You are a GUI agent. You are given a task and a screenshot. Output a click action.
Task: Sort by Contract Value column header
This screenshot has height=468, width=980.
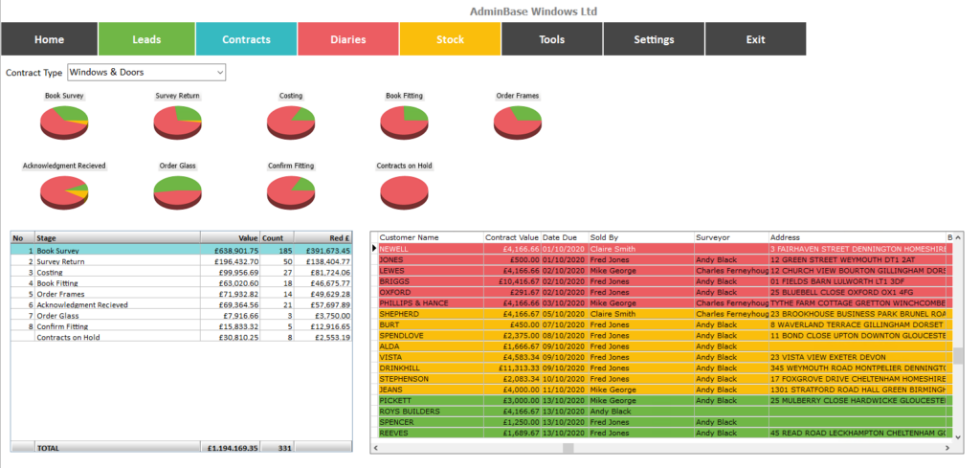[x=512, y=237]
